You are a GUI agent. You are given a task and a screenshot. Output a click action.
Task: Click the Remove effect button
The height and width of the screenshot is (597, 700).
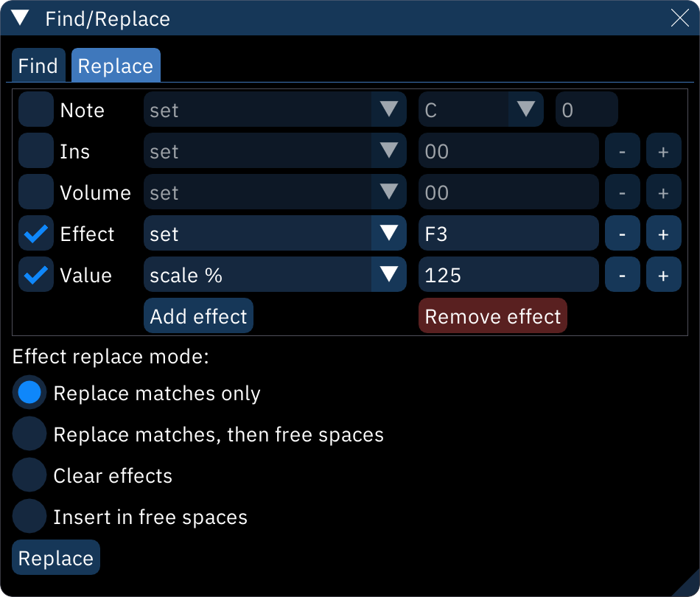(492, 315)
